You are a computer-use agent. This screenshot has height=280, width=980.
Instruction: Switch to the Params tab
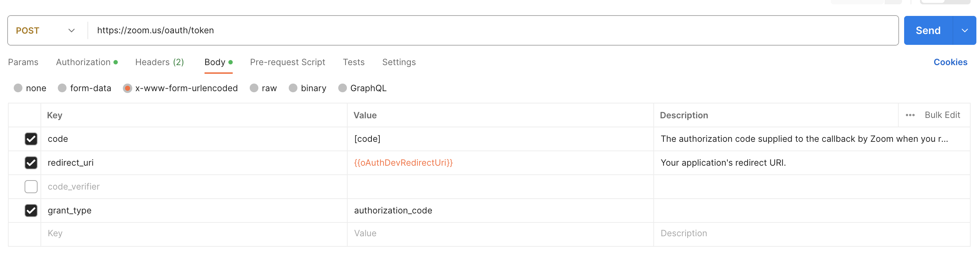(23, 62)
